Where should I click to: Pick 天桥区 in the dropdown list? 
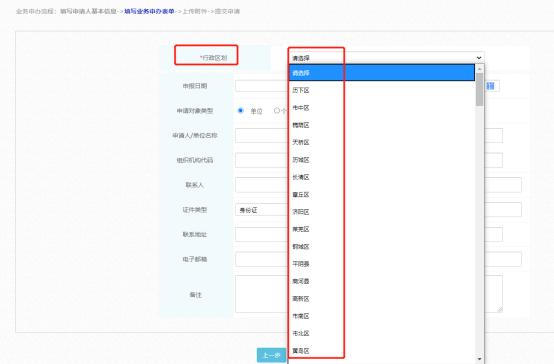(x=382, y=142)
